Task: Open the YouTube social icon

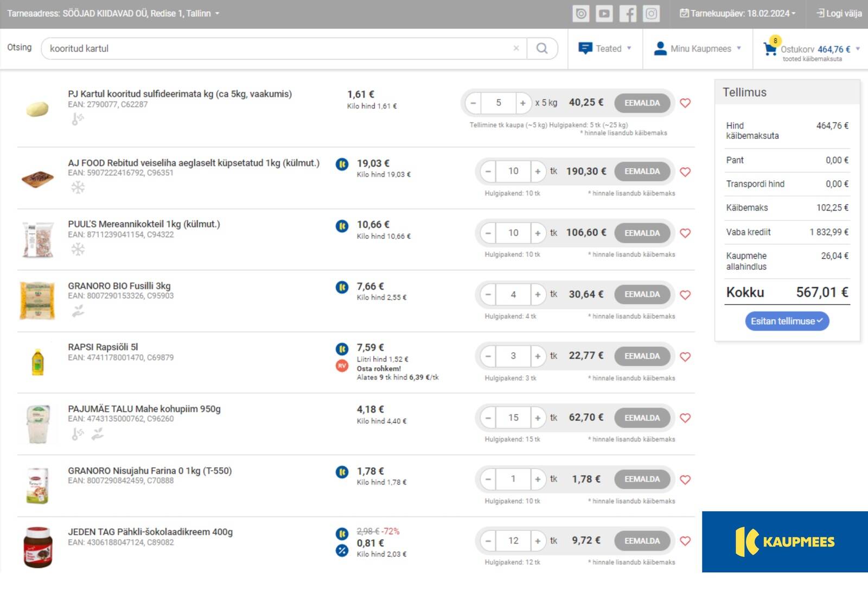Action: [x=604, y=14]
